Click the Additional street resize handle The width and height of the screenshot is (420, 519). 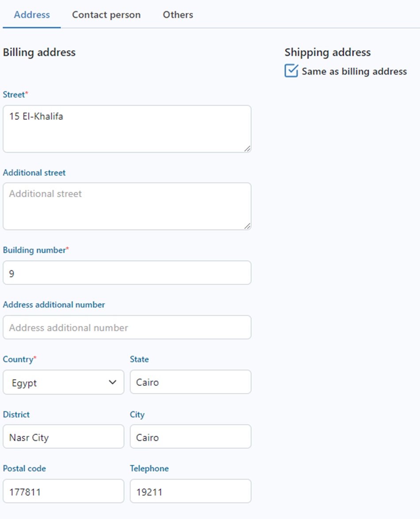[x=247, y=226]
